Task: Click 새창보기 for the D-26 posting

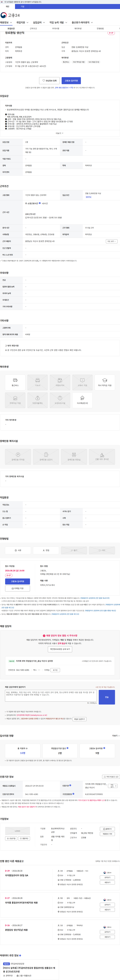Action: [x=107, y=937]
